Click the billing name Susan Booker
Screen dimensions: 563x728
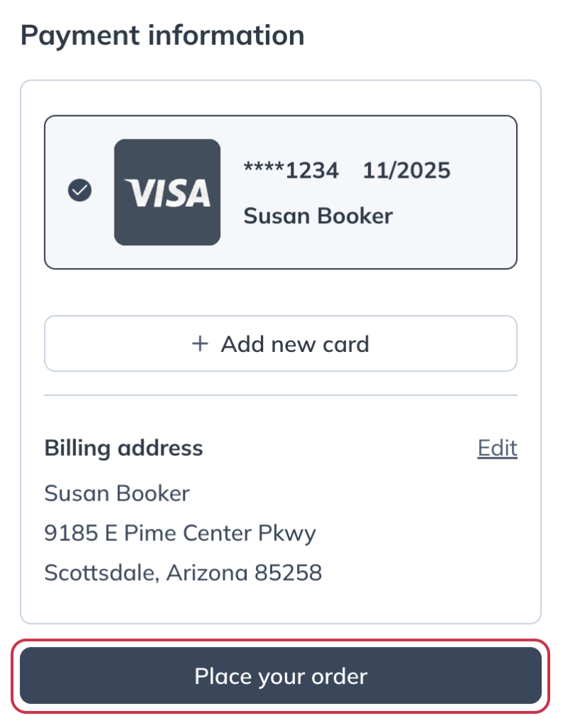point(117,493)
